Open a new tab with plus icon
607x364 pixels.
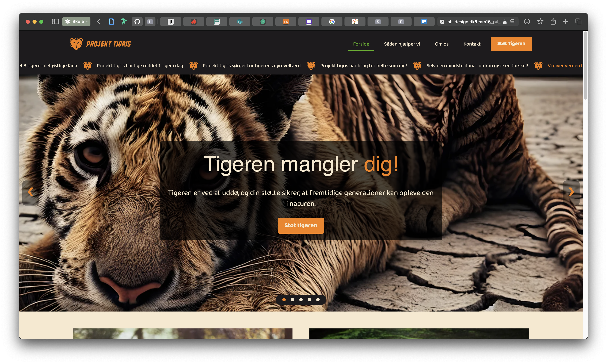coord(566,22)
